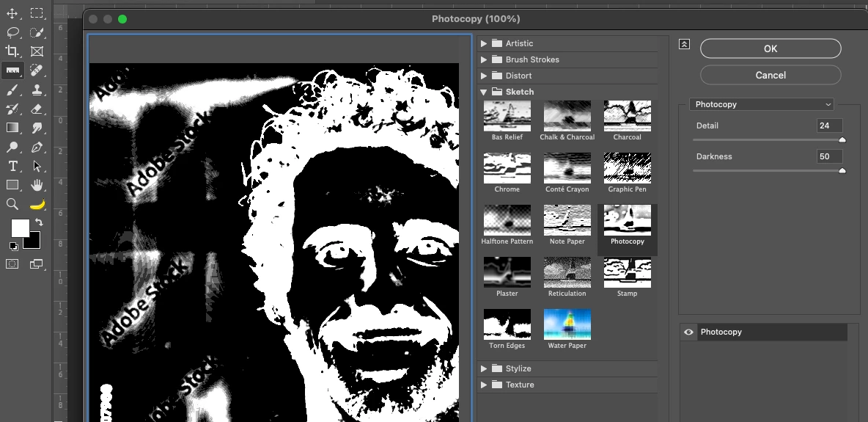This screenshot has height=422, width=868.
Task: Choose the Graphic Pen filter
Action: click(628, 168)
